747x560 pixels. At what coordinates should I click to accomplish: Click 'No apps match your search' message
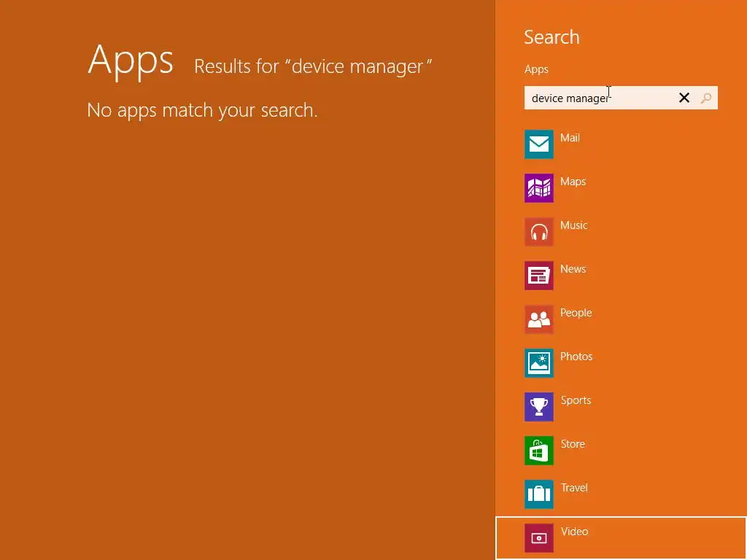[x=202, y=111]
